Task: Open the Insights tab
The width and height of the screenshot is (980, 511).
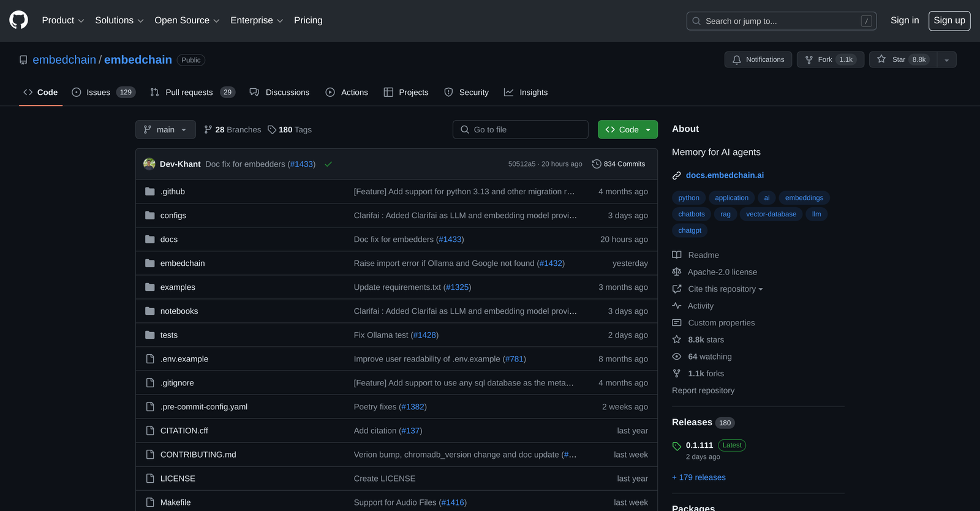Action: click(526, 93)
